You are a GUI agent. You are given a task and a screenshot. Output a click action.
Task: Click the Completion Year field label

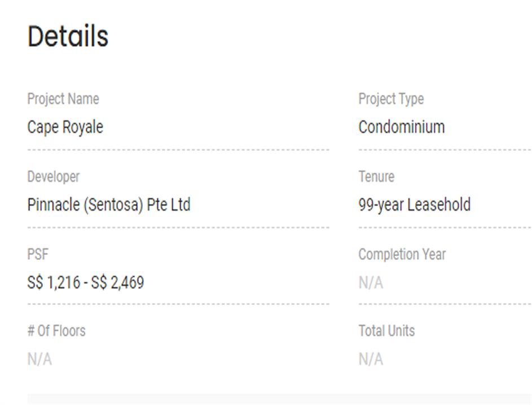click(x=402, y=254)
